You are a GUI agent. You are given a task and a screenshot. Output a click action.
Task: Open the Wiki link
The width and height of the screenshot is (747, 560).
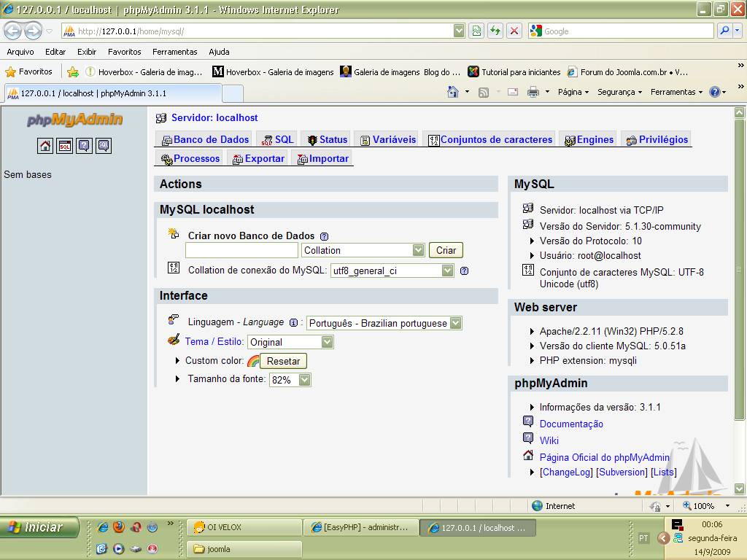click(x=549, y=440)
